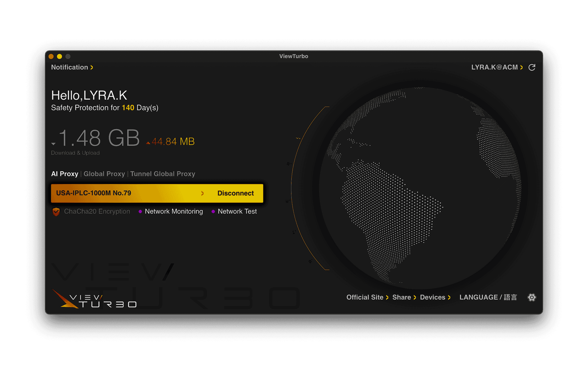This screenshot has width=588, height=380.
Task: Open the LYRA.K@ACM account menu
Action: click(497, 67)
